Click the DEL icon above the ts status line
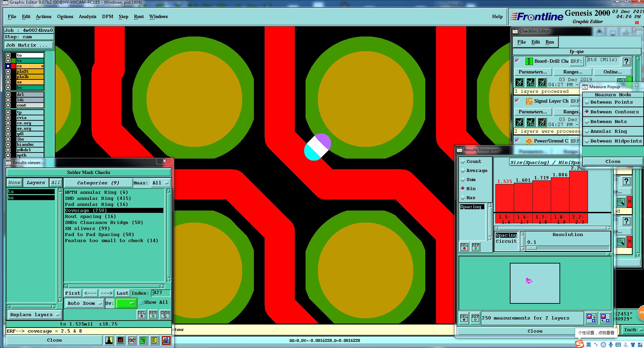Viewport: 644px width, 348px height. 142,314
